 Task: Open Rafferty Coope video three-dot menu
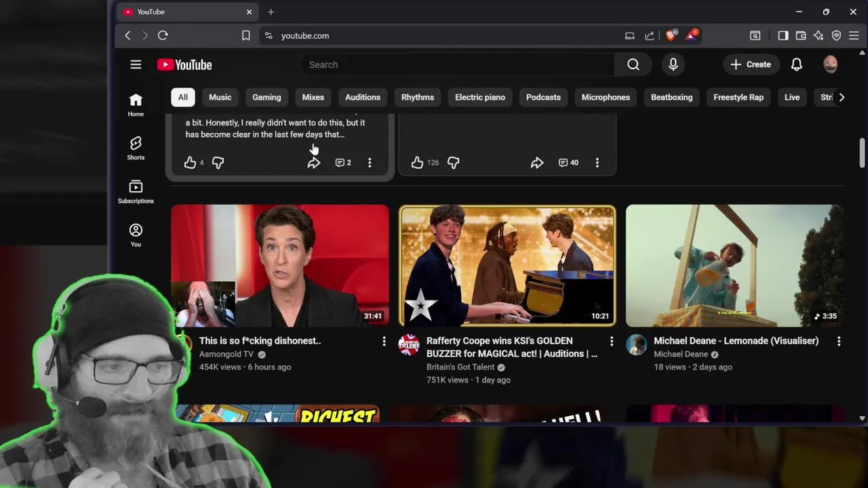tap(612, 342)
